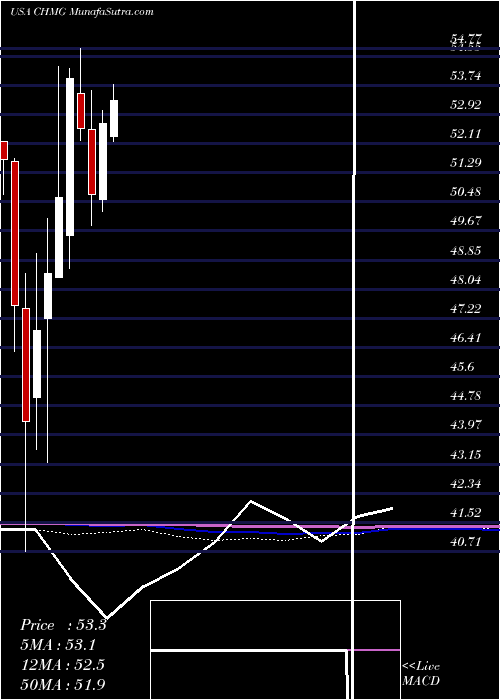Click the 52.92 price axis label
500x700 pixels.
466,105
